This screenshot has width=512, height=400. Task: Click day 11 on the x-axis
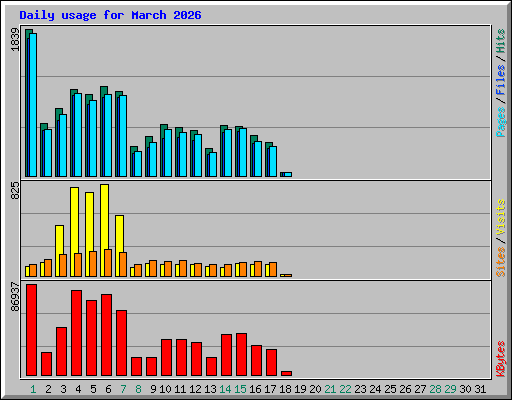[x=180, y=389]
